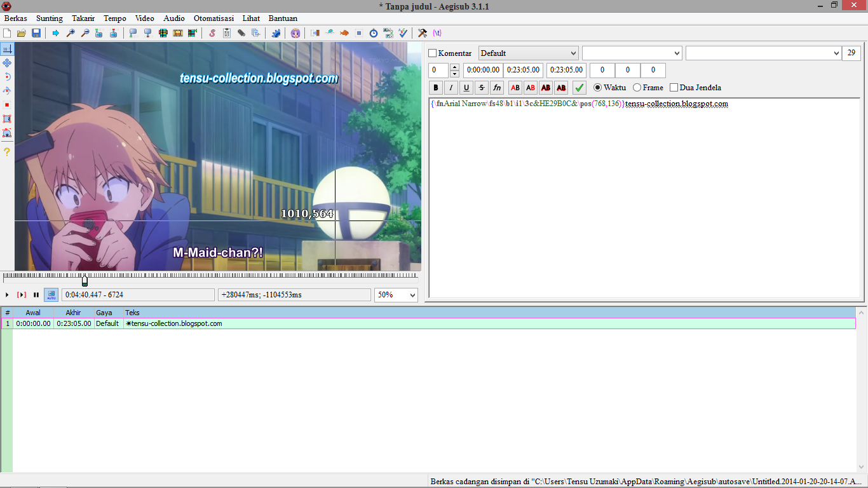Screen dimensions: 868x488
Task: Open the Properties clipboard icon
Action: pyautogui.click(x=227, y=33)
